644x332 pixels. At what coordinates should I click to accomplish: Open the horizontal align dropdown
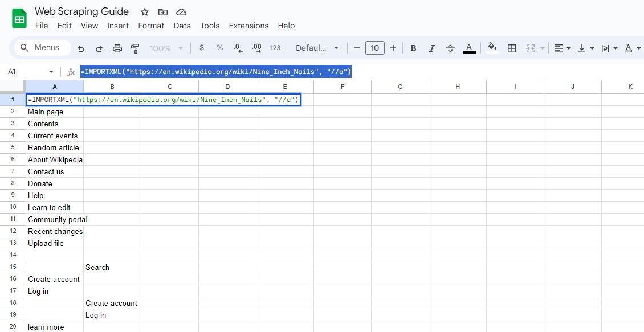(561, 48)
